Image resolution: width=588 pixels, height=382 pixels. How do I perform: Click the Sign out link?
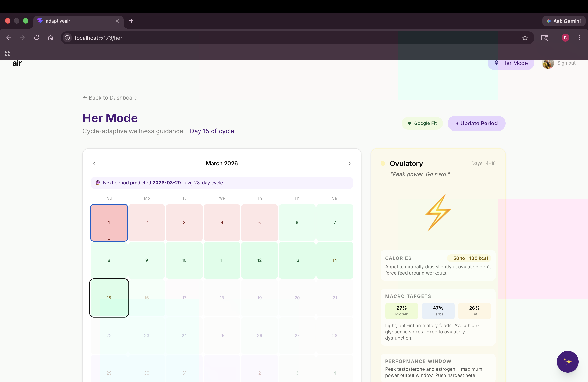(566, 63)
